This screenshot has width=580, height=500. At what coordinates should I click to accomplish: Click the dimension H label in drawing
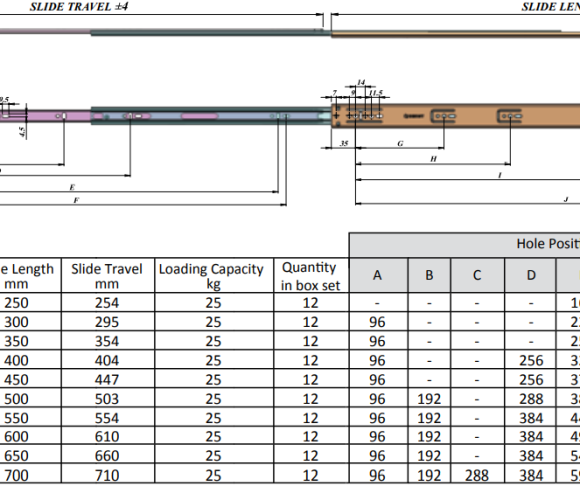(434, 159)
